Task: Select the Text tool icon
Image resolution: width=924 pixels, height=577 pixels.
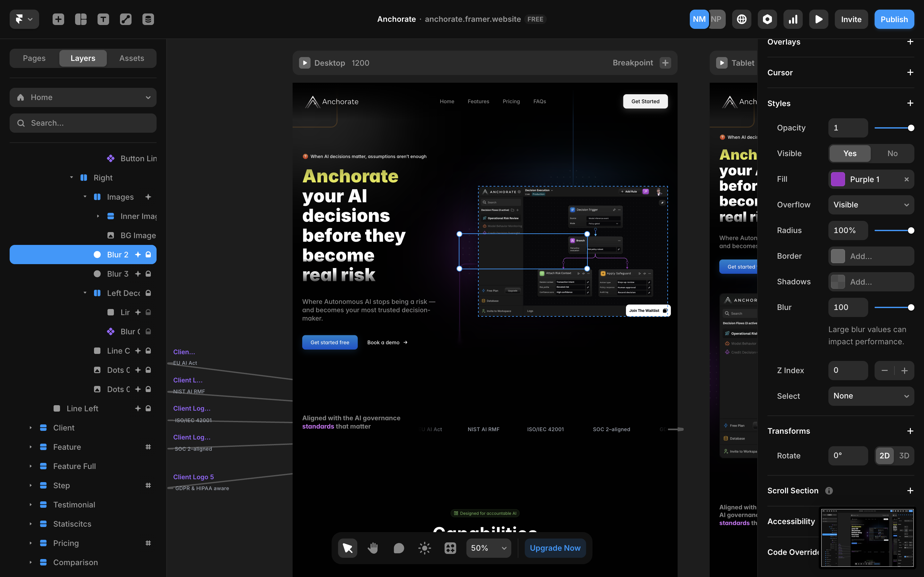Action: [103, 19]
